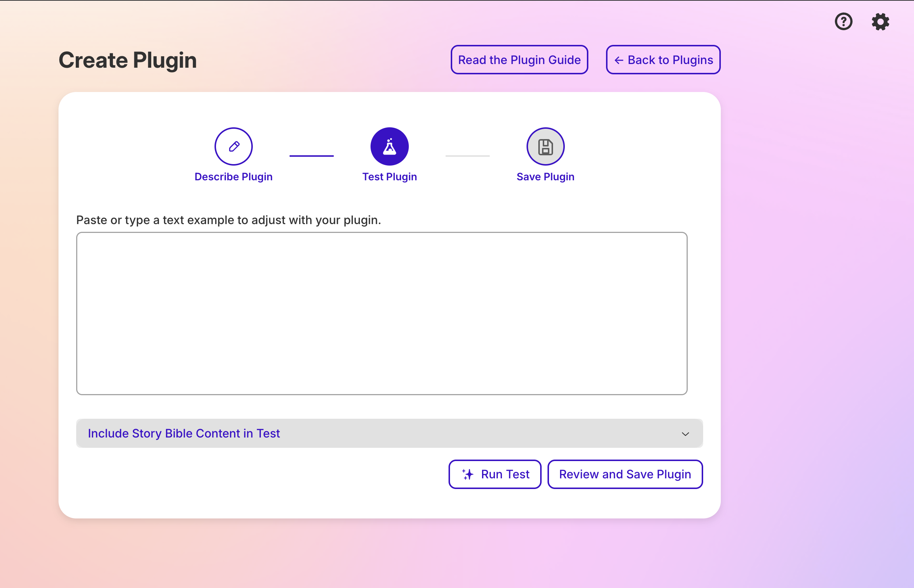The height and width of the screenshot is (588, 914).
Task: Click the left arrow in Back to Plugins
Action: point(619,60)
